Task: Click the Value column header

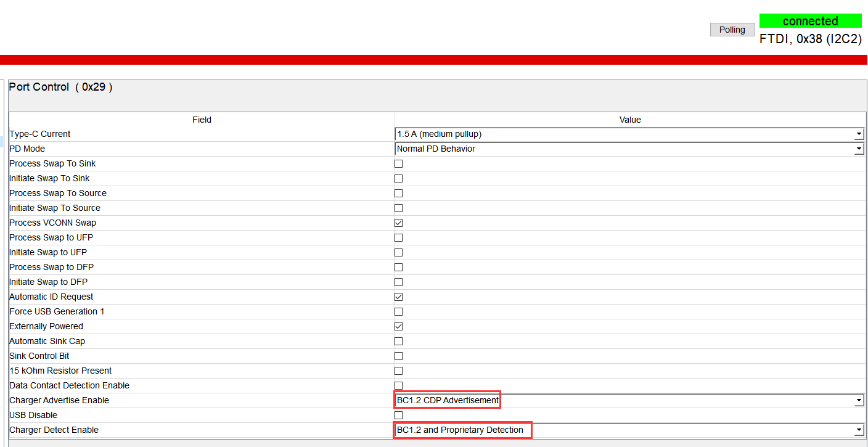Action: point(630,120)
